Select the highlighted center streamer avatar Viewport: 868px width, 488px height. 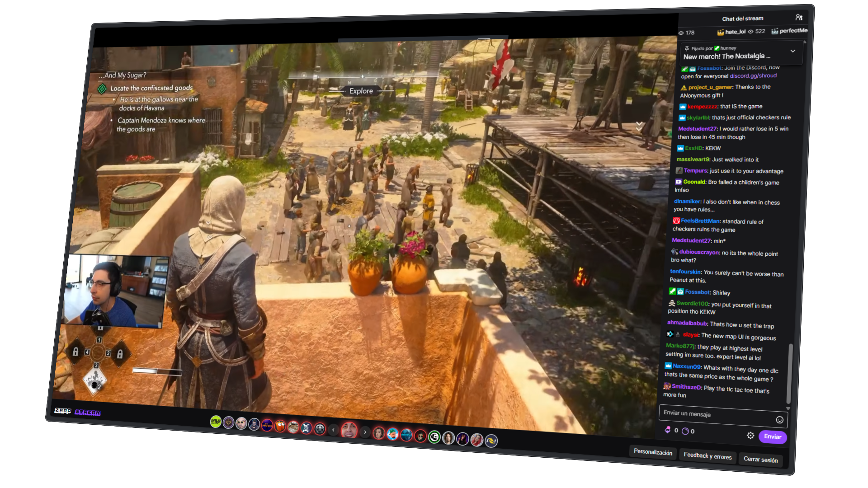[x=349, y=430]
